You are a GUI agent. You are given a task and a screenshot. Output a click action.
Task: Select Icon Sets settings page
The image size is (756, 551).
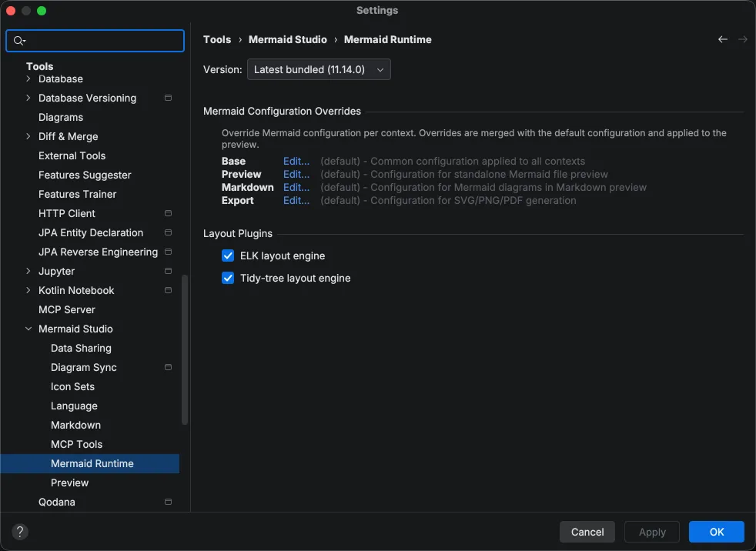73,386
